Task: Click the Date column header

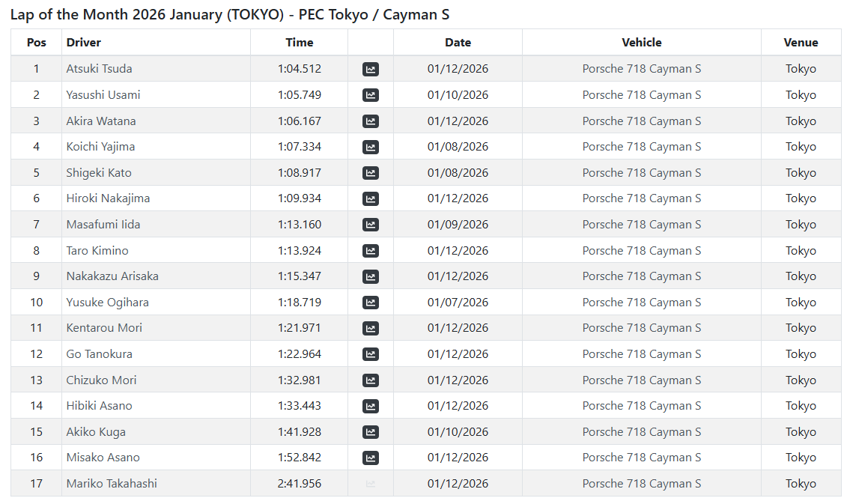Action: [x=458, y=43]
